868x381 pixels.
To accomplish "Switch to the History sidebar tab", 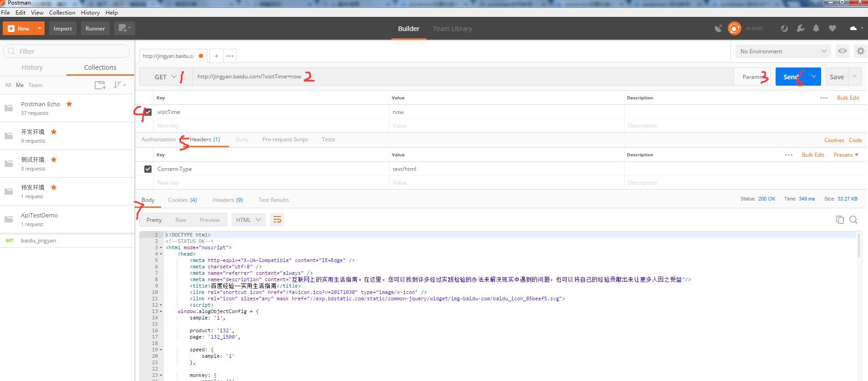I will [32, 67].
